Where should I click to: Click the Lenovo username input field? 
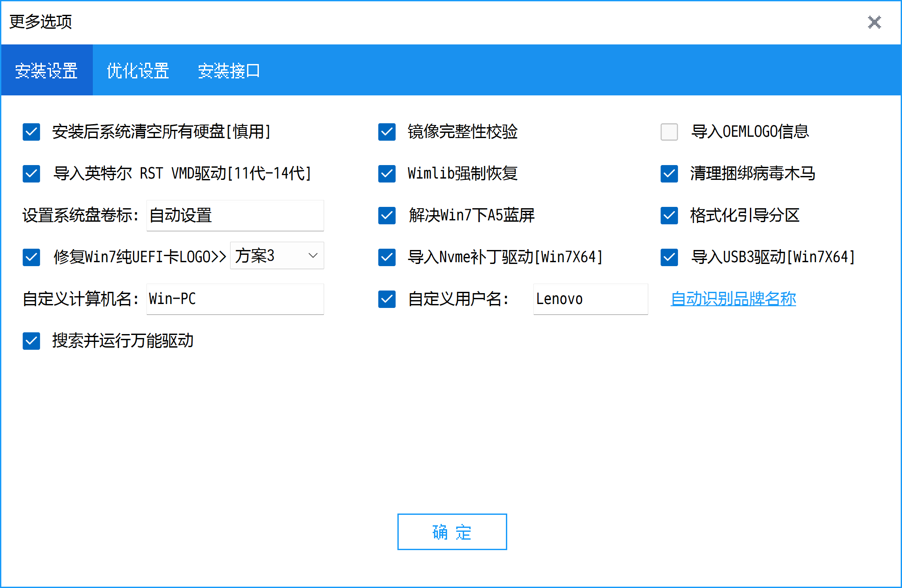point(590,299)
